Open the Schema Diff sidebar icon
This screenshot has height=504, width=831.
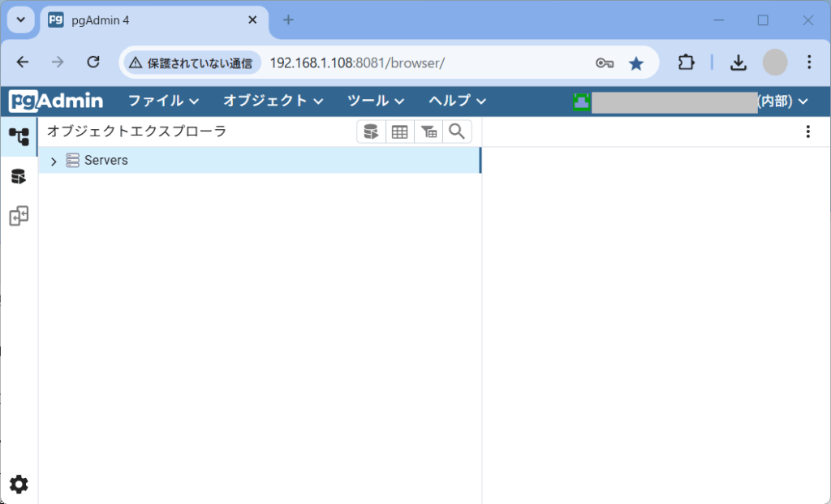click(19, 216)
